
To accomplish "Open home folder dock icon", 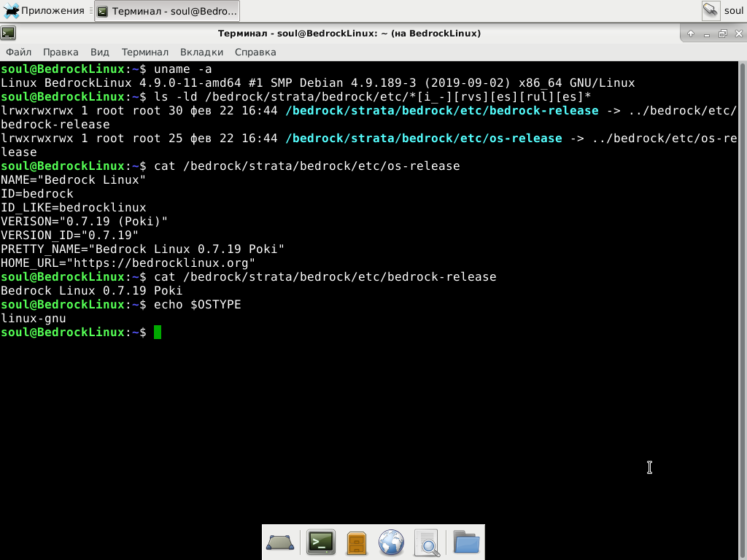I will pyautogui.click(x=466, y=542).
